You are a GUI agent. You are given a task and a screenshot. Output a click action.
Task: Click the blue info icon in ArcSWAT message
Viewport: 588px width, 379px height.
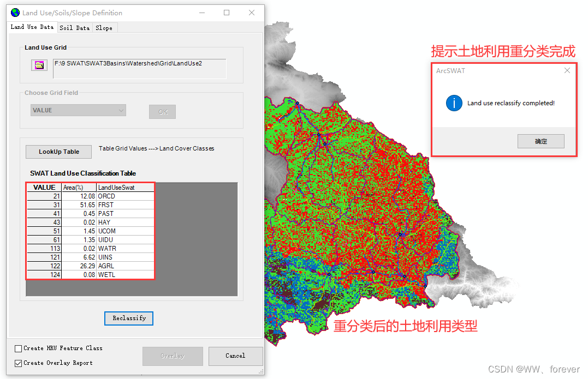pos(454,104)
